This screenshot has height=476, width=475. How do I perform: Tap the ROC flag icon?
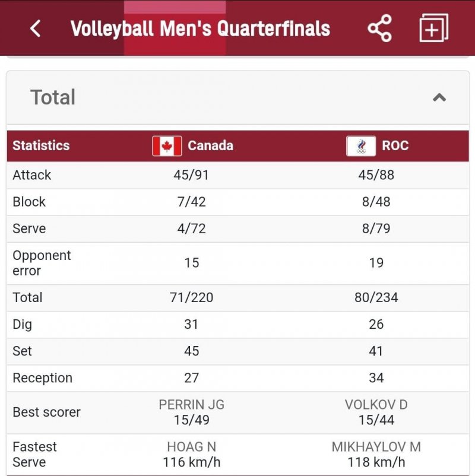tap(361, 146)
